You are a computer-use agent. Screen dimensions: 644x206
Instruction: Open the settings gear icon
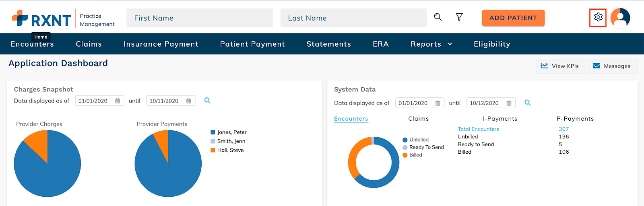598,17
